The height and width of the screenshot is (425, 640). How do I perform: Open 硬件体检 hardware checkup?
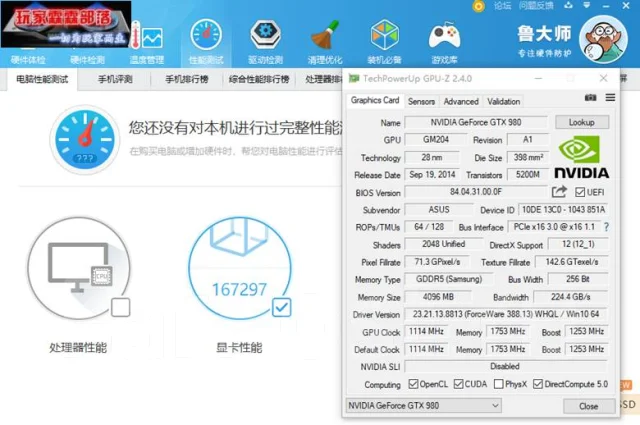(x=28, y=60)
